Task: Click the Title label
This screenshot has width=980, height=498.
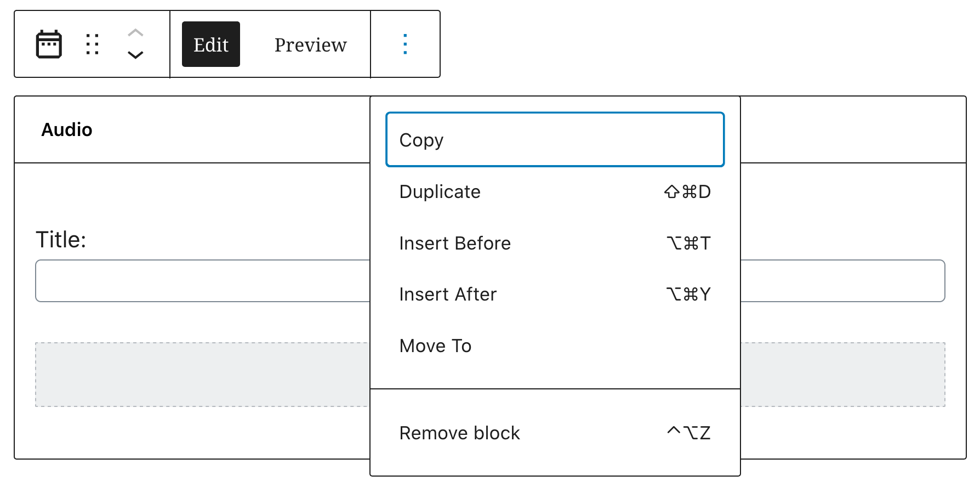Action: pyautogui.click(x=61, y=239)
